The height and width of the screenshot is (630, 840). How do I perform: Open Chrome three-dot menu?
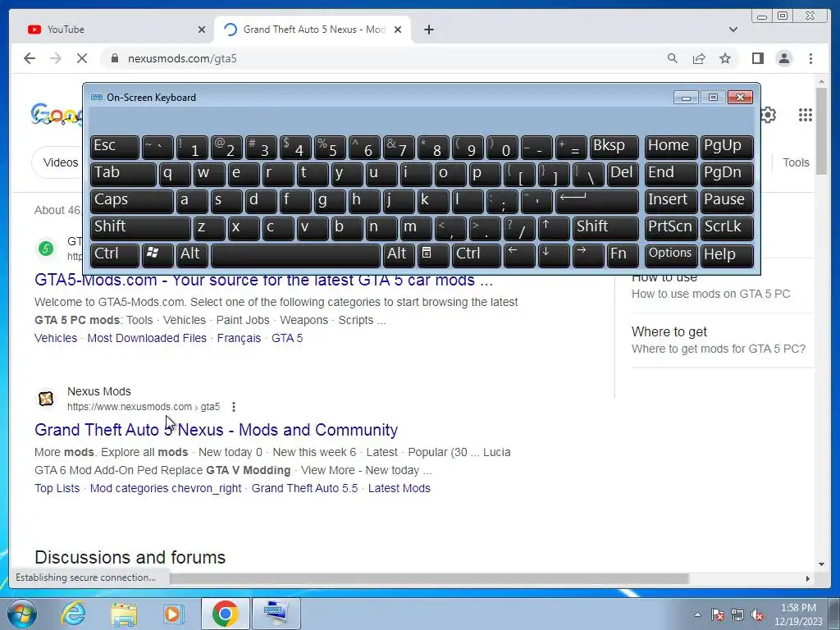[x=810, y=58]
